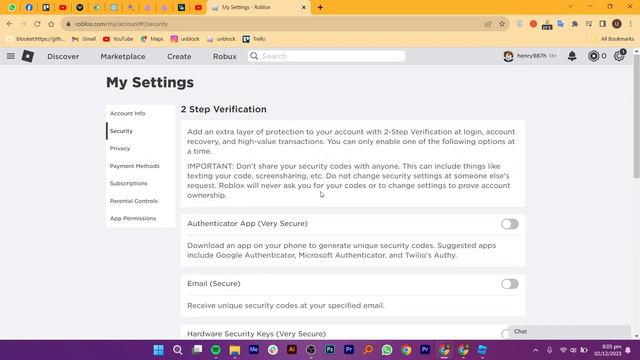Open the Maps bookmark
This screenshot has width=640, height=360.
click(x=152, y=39)
